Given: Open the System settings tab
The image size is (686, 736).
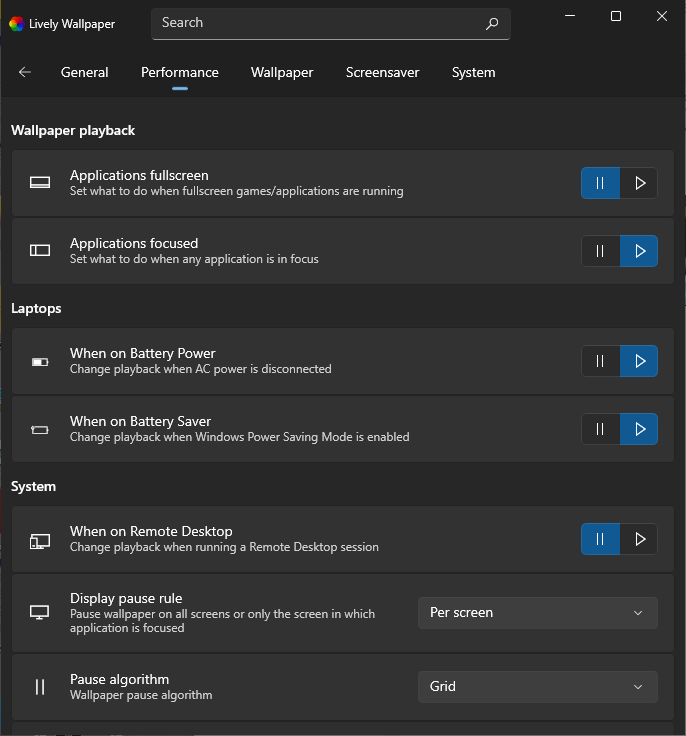Looking at the screenshot, I should (473, 72).
